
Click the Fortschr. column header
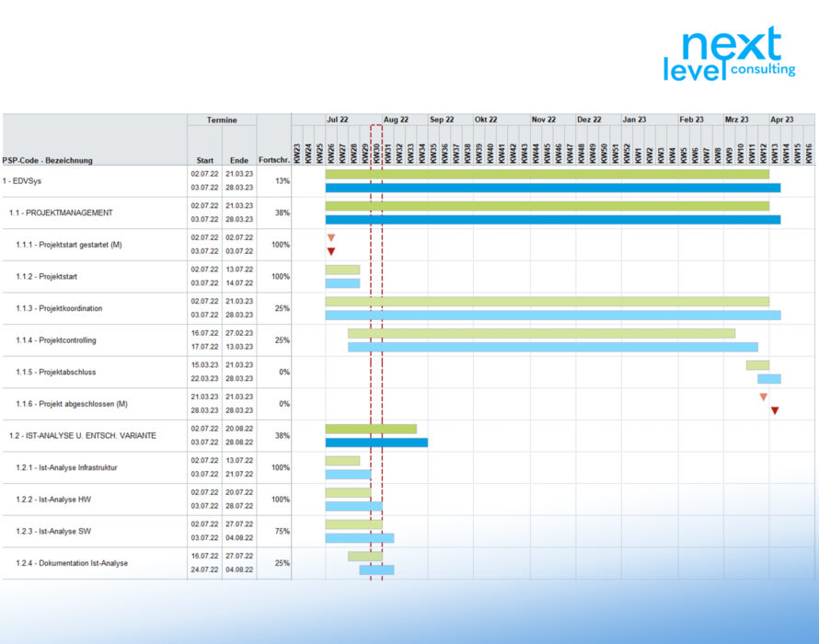pos(274,160)
